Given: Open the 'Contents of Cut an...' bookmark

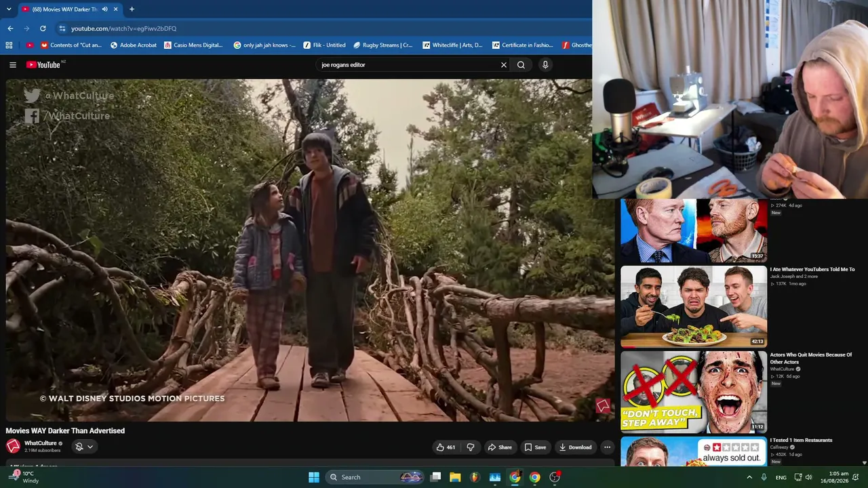Looking at the screenshot, I should (x=71, y=45).
